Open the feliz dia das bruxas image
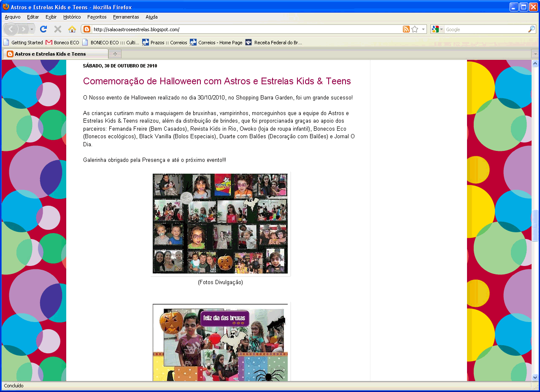540x392 pixels. click(x=220, y=343)
